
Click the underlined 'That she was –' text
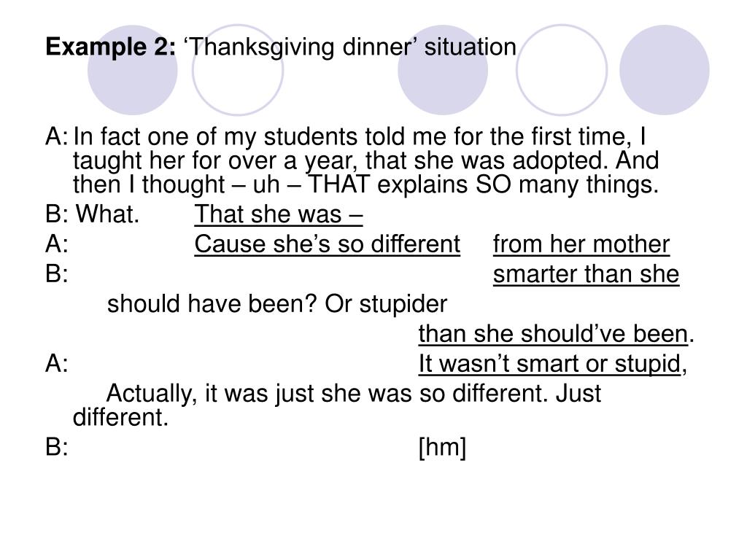[279, 214]
